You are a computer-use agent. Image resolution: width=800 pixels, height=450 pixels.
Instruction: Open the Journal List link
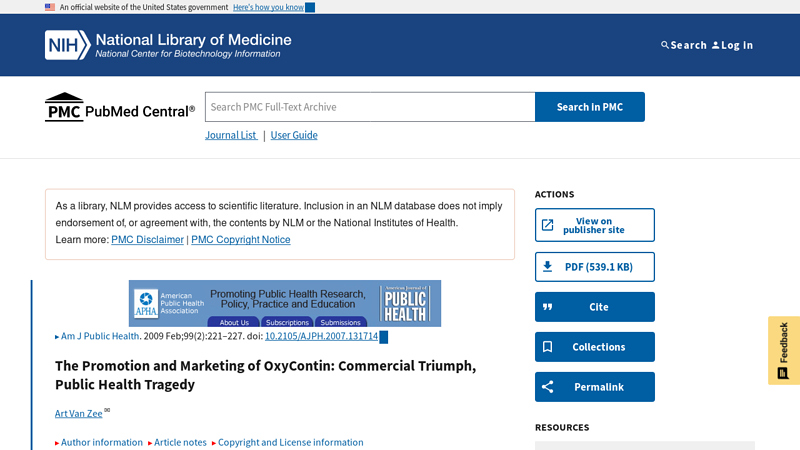231,135
